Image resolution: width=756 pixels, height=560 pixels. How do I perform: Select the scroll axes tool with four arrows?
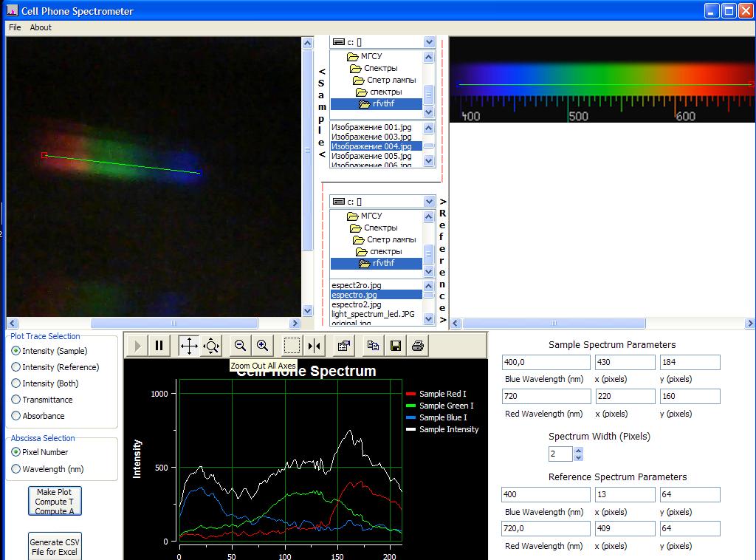pos(189,345)
